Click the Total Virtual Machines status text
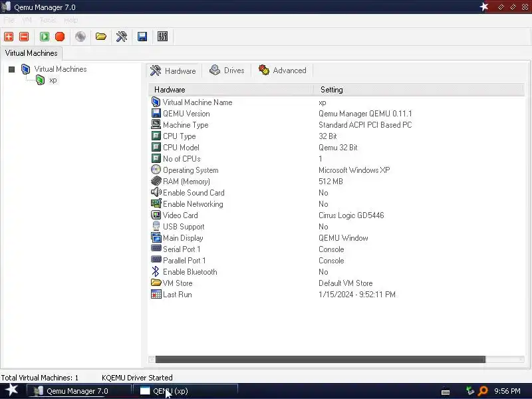The image size is (532, 399). [40, 378]
